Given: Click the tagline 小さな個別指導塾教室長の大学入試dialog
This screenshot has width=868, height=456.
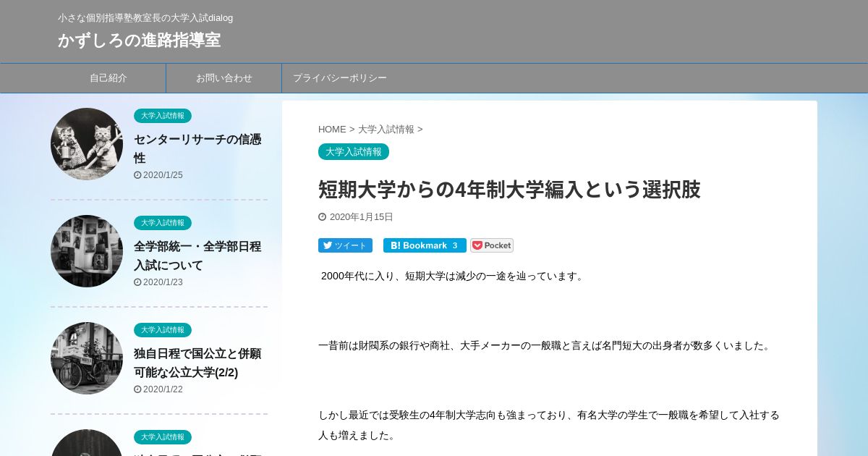Looking at the screenshot, I should pos(145,17).
